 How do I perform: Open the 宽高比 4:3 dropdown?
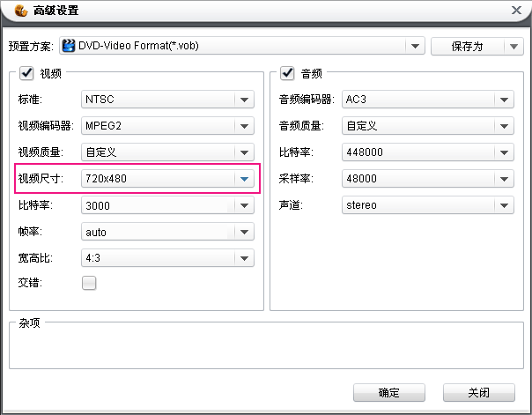click(244, 259)
